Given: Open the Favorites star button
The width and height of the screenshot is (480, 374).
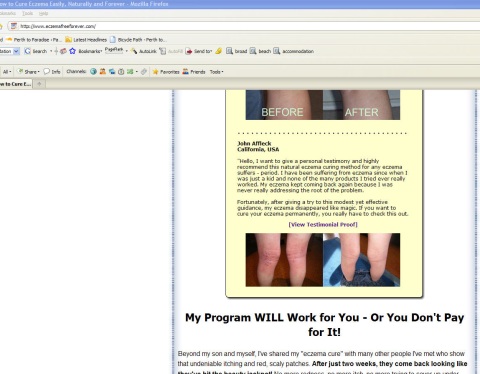Looking at the screenshot, I should (155, 72).
